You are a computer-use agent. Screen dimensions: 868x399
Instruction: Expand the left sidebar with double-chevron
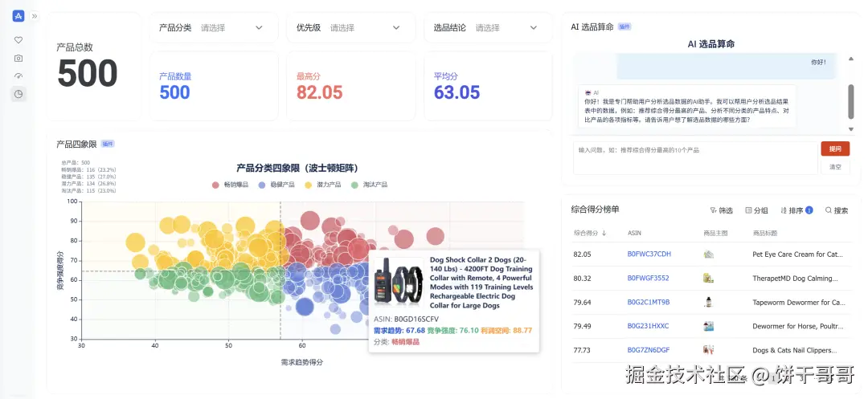pyautogui.click(x=35, y=16)
